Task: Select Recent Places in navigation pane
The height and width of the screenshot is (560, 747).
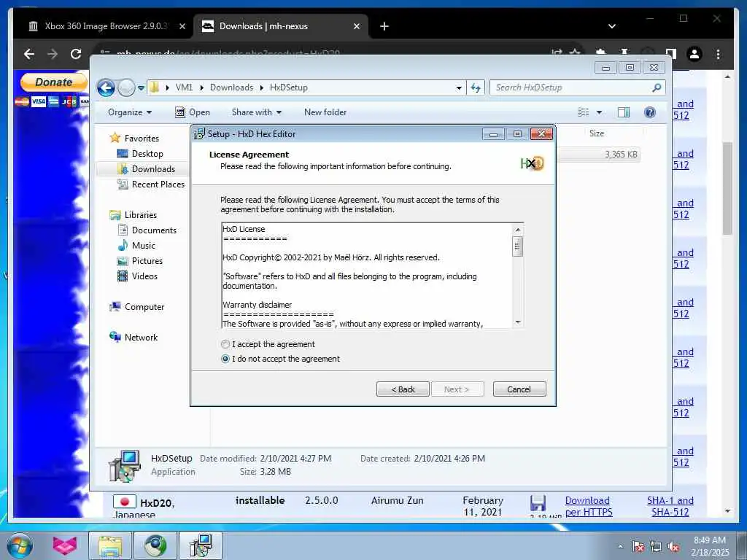Action: (158, 184)
